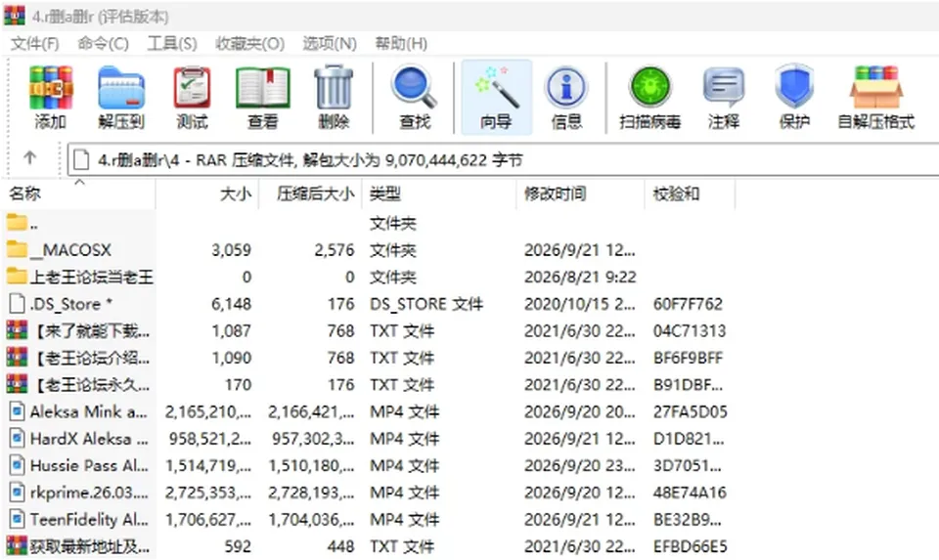
Task: Go up one folder level arrow
Action: pos(30,158)
